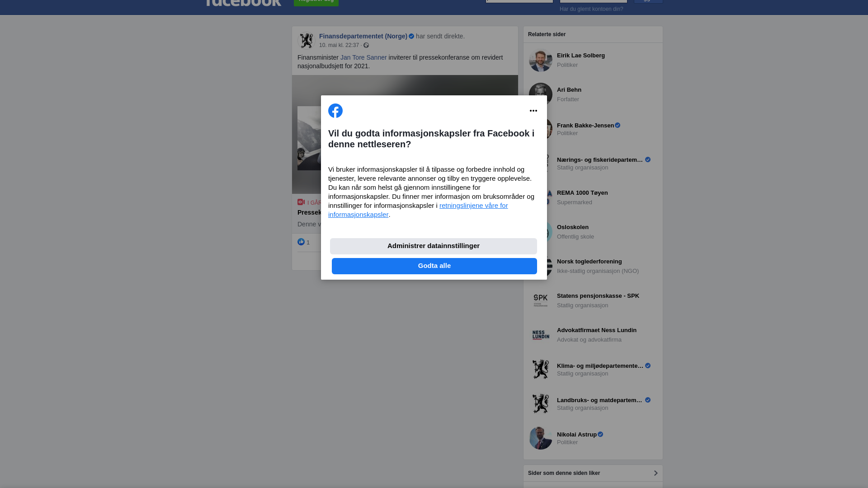Click Landbruks- og matdepartementet coat of arms icon

click(541, 404)
